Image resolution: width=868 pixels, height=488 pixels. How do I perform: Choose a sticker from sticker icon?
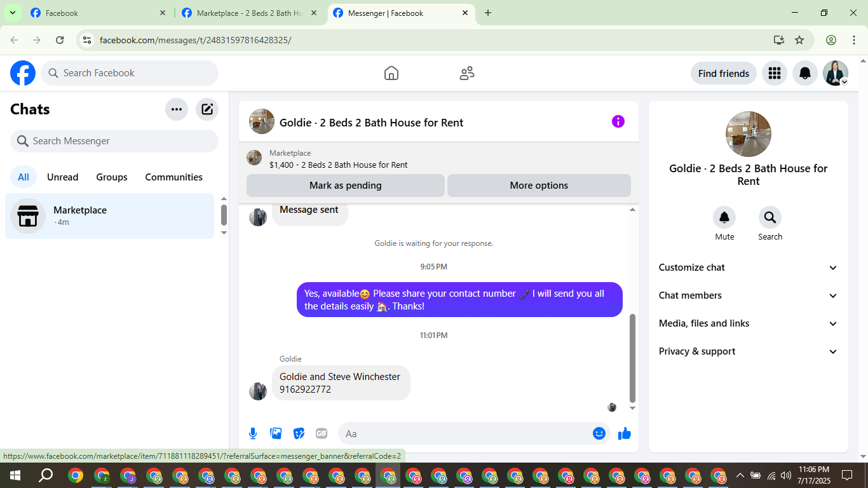[299, 433]
